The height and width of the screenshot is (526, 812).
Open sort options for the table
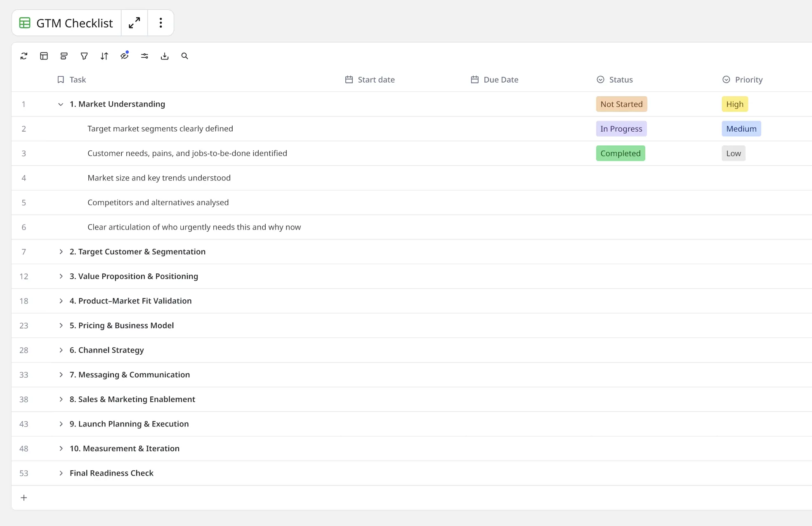click(x=104, y=56)
